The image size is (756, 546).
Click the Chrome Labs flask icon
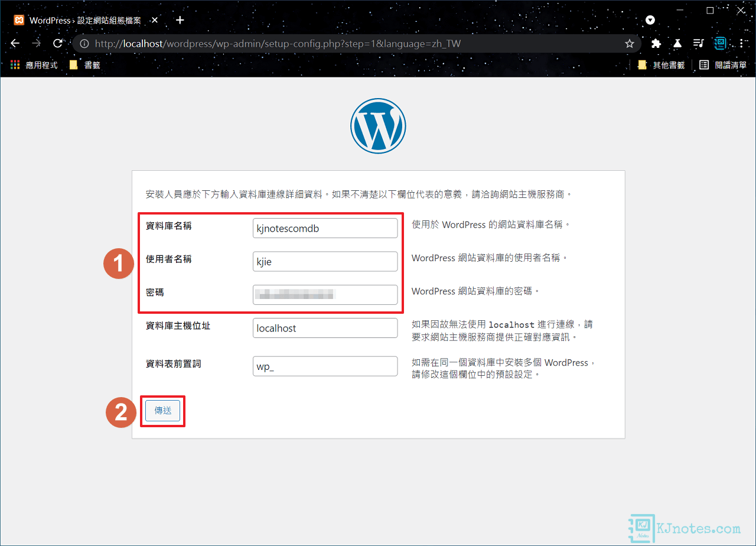677,43
